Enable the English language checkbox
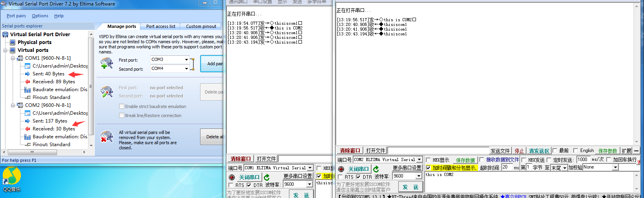The image size is (644, 198). [576, 150]
